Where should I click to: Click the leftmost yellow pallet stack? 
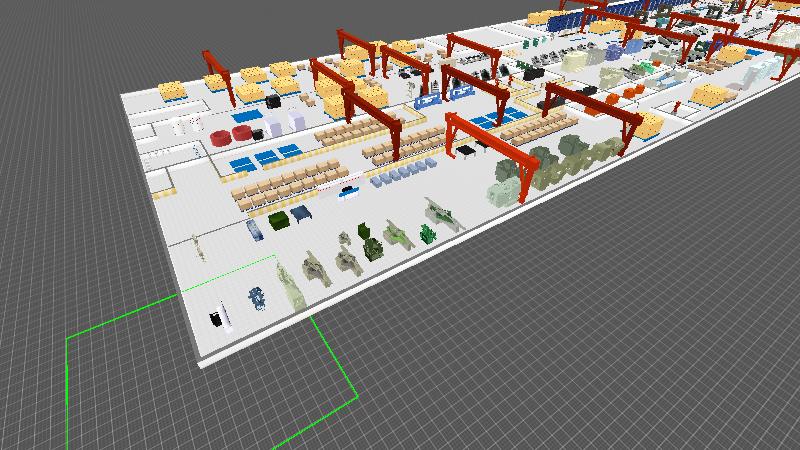coord(173,91)
